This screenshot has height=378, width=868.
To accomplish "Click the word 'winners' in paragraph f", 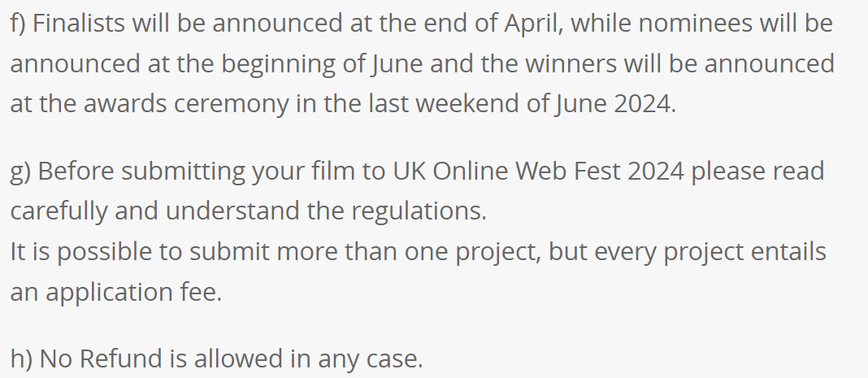I will pyautogui.click(x=571, y=63).
